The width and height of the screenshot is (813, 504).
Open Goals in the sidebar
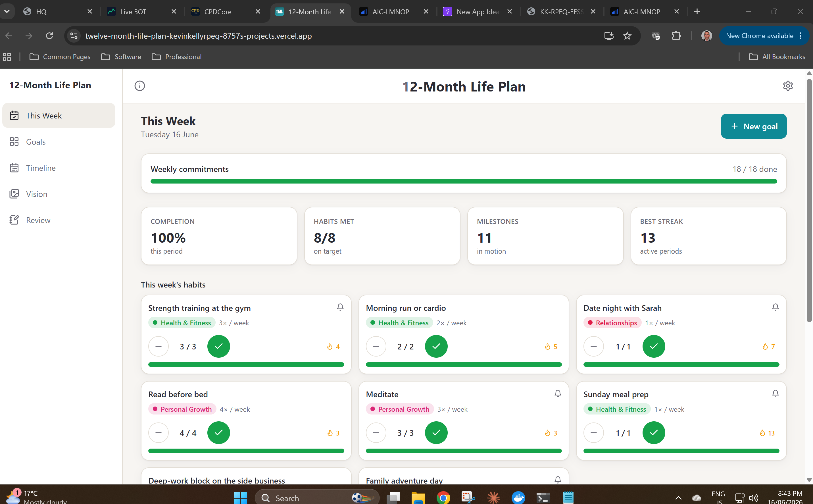click(59, 142)
